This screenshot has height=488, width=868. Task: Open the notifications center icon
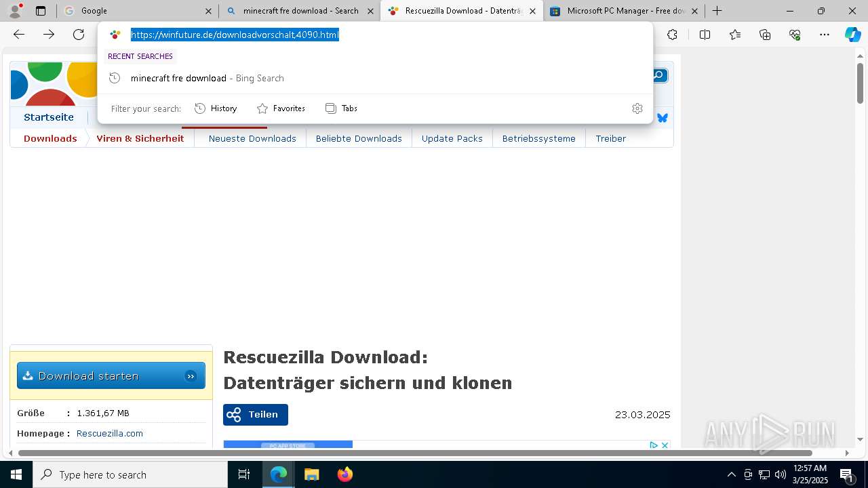847,474
